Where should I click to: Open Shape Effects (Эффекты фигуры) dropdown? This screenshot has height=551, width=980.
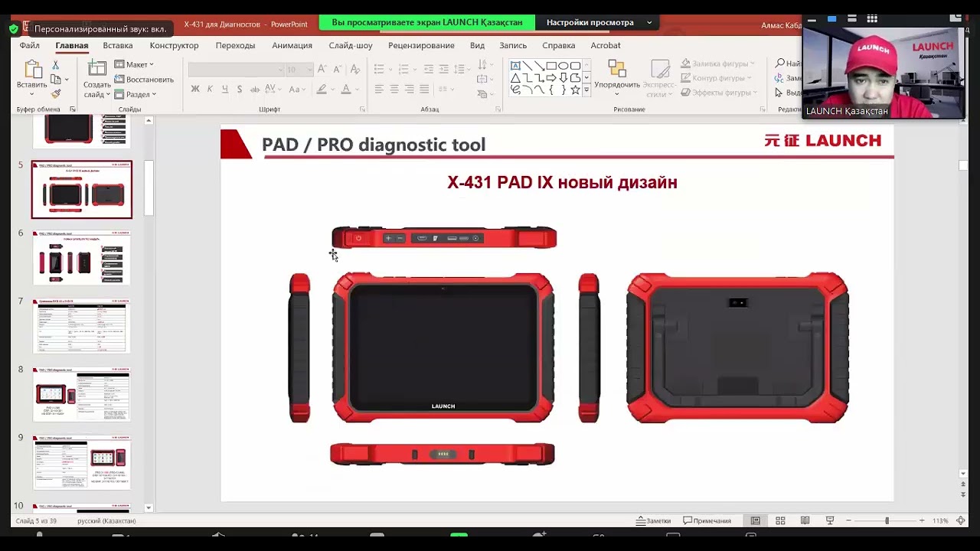click(719, 93)
